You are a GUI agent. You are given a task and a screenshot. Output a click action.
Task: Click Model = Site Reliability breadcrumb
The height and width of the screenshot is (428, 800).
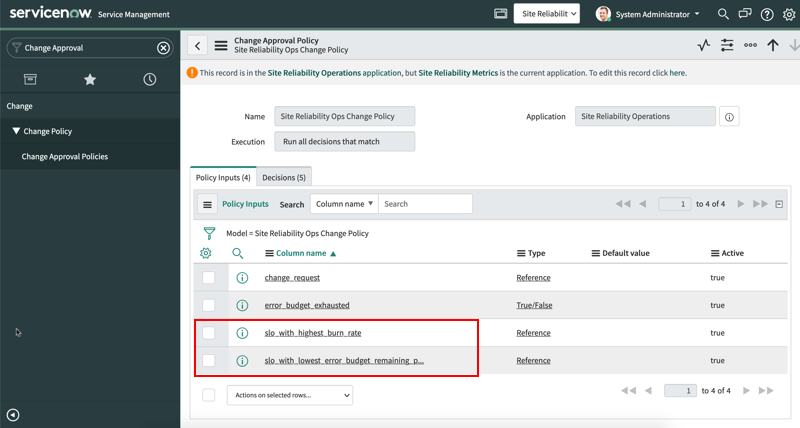[297, 234]
